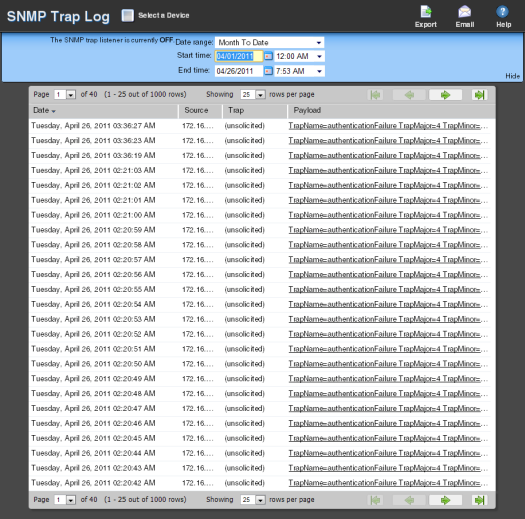Open the Help icon
Screen dimensions: 525x519
click(502, 12)
